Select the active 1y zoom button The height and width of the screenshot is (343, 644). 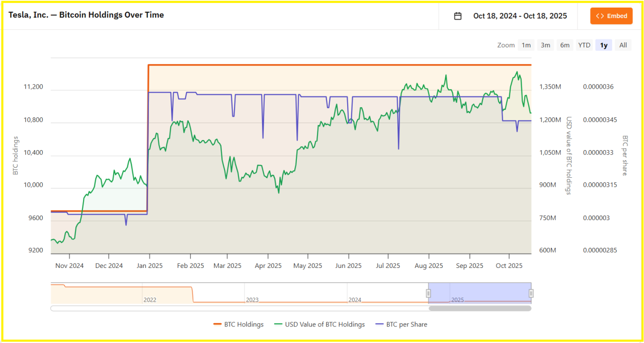pos(604,45)
